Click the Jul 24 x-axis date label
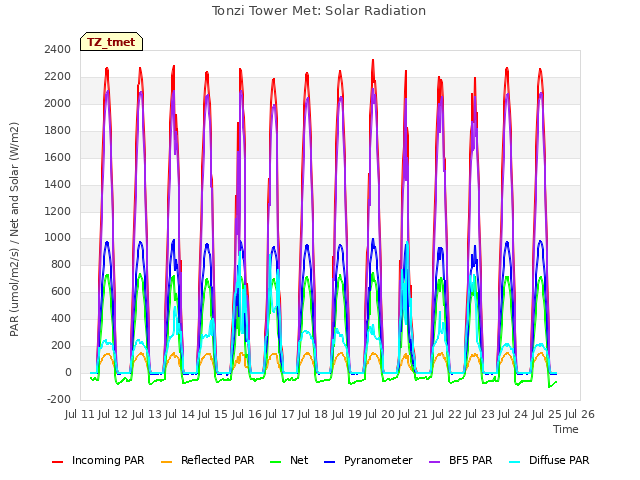Viewport: 640px width, 480px height. tap(513, 414)
